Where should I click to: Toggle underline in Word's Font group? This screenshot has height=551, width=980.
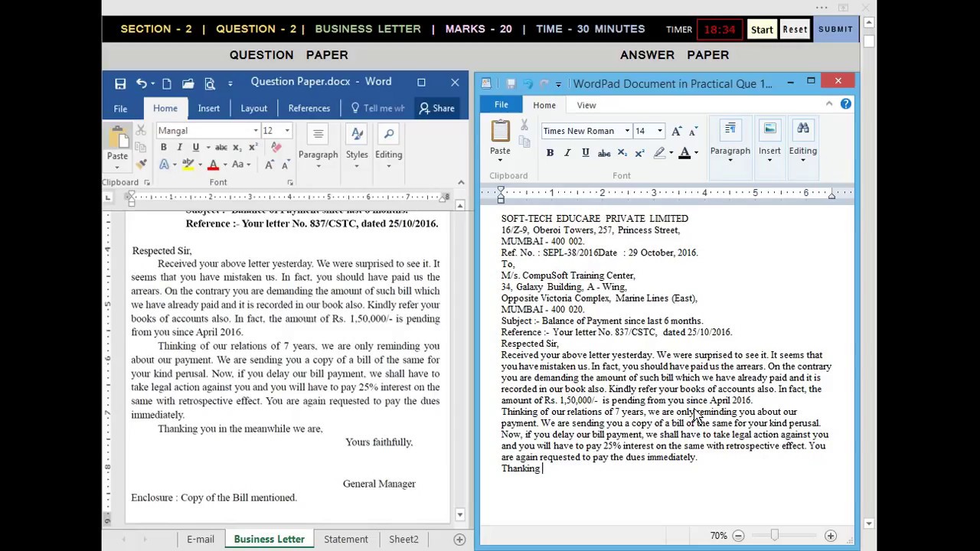click(x=196, y=147)
